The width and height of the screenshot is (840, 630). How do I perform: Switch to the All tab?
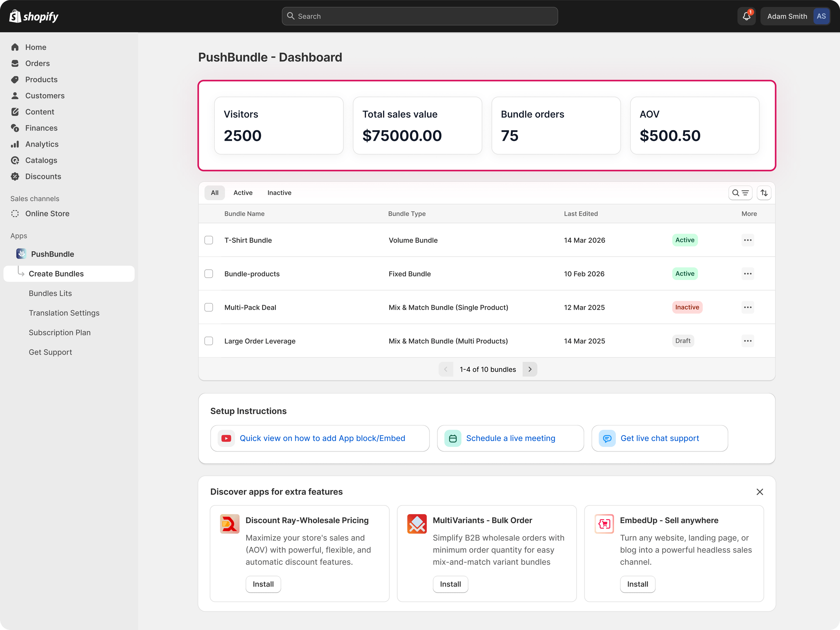pos(215,193)
